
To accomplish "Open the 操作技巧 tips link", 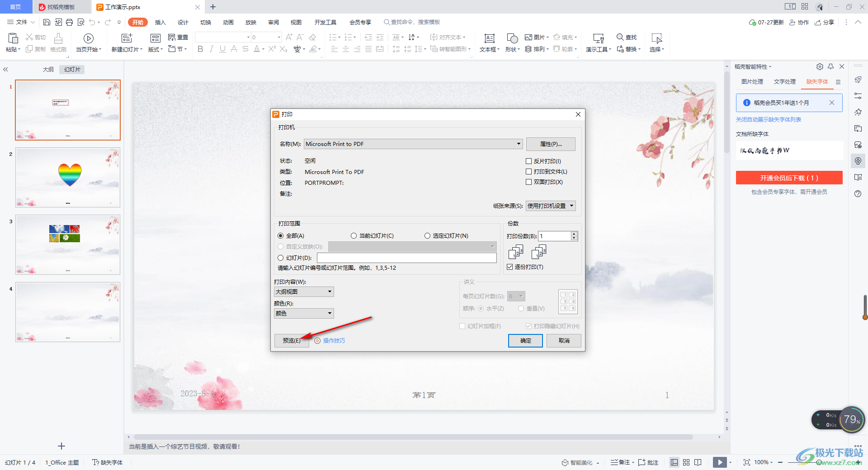I will click(334, 341).
